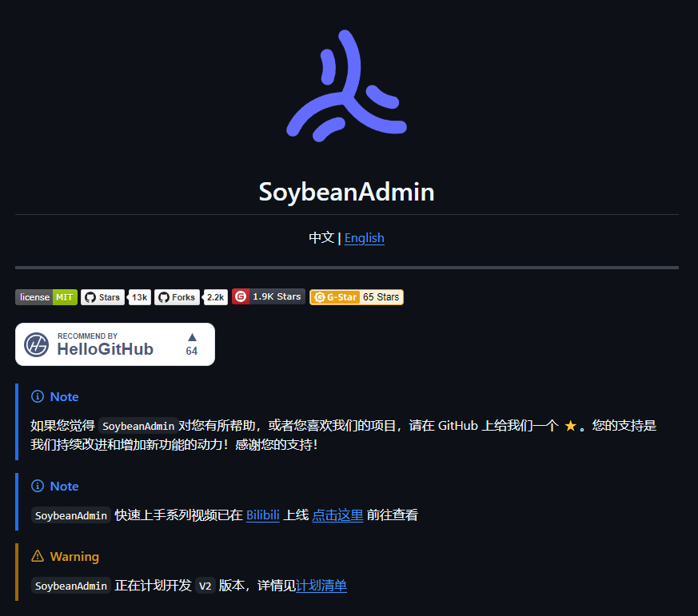The image size is (698, 616).
Task: Open the Recommend by HelloGitHub badge
Action: (115, 344)
